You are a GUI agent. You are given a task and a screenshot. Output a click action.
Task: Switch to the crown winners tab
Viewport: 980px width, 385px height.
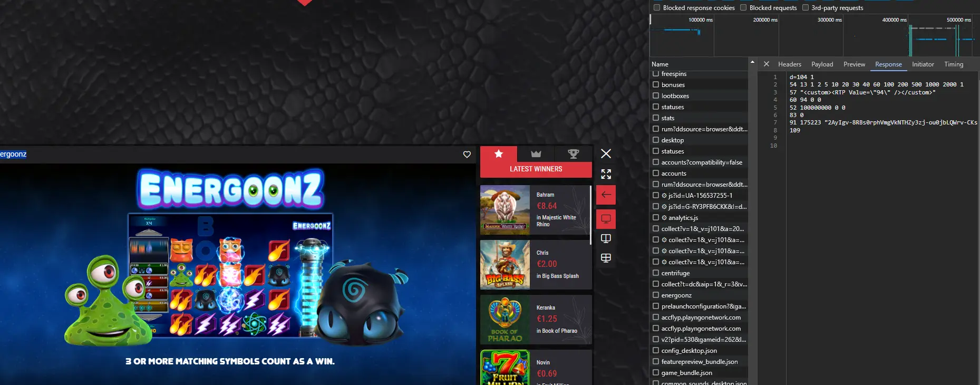536,154
